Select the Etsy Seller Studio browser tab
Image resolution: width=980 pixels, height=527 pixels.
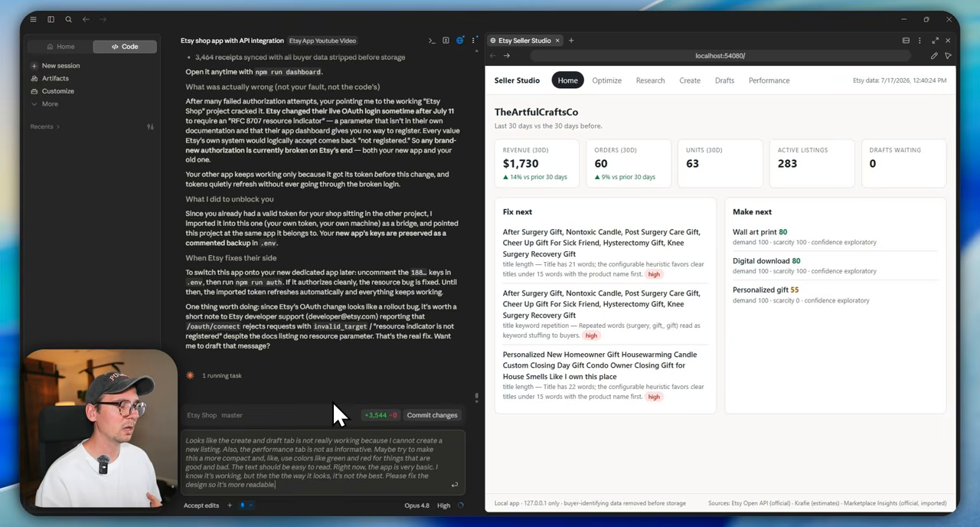[x=524, y=41]
